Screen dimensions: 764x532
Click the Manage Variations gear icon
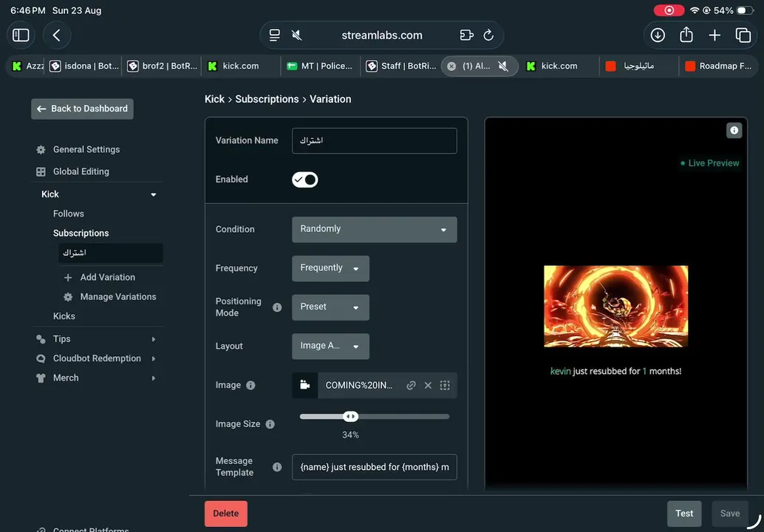[x=68, y=297]
